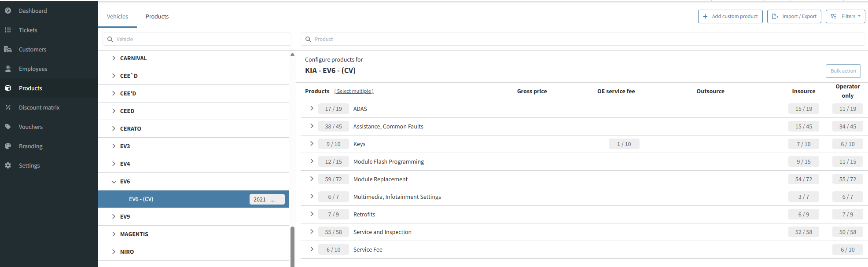Collapse the EV6 vehicle tree node
The image size is (868, 267).
pos(114,182)
